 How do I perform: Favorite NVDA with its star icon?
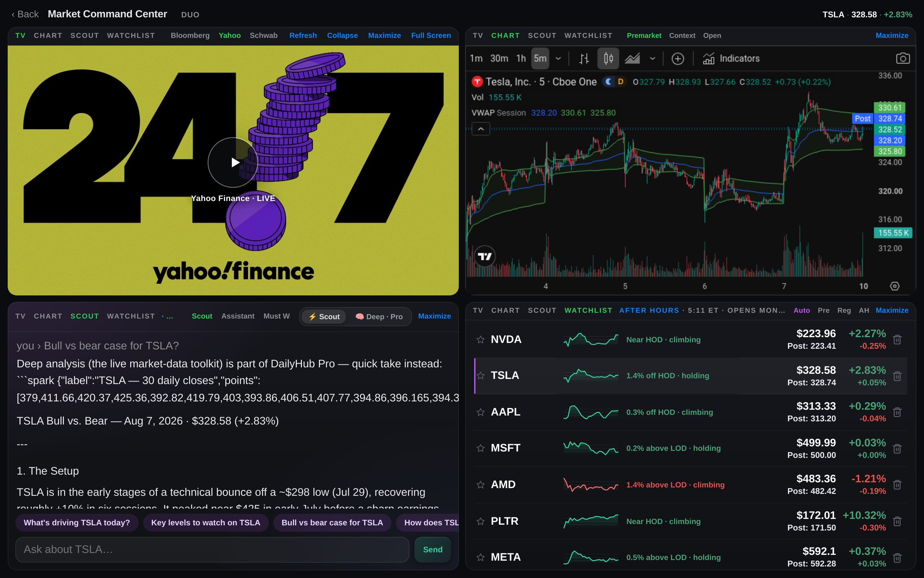tap(480, 339)
